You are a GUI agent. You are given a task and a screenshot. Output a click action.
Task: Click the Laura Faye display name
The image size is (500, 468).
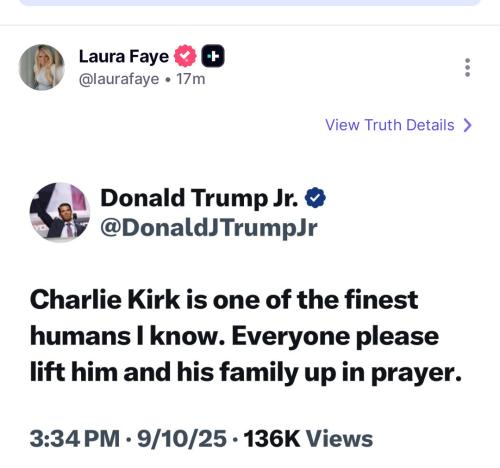click(x=124, y=56)
